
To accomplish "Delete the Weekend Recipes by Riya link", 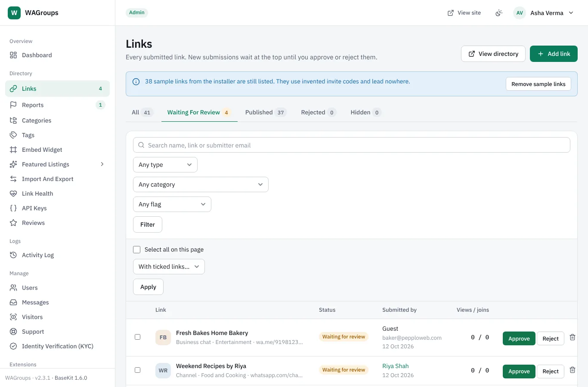I will coord(573,370).
